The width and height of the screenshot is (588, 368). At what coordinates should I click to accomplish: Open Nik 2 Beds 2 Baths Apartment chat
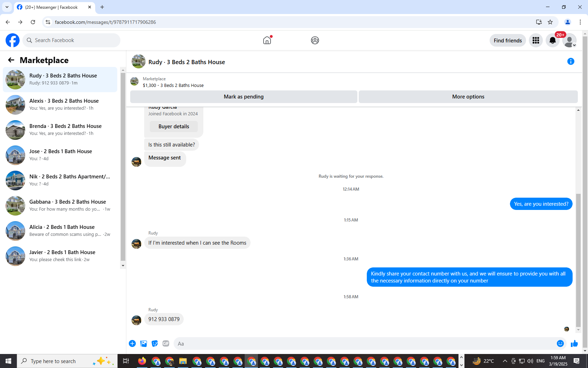pos(60,180)
